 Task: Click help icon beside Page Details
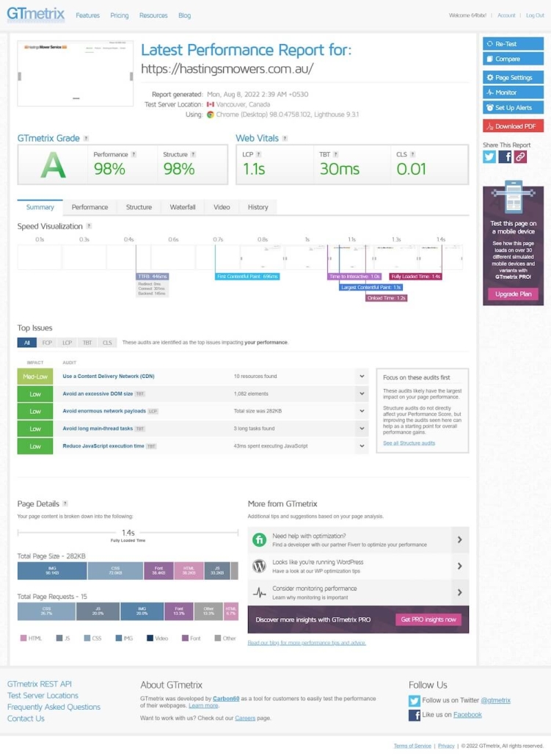click(65, 504)
